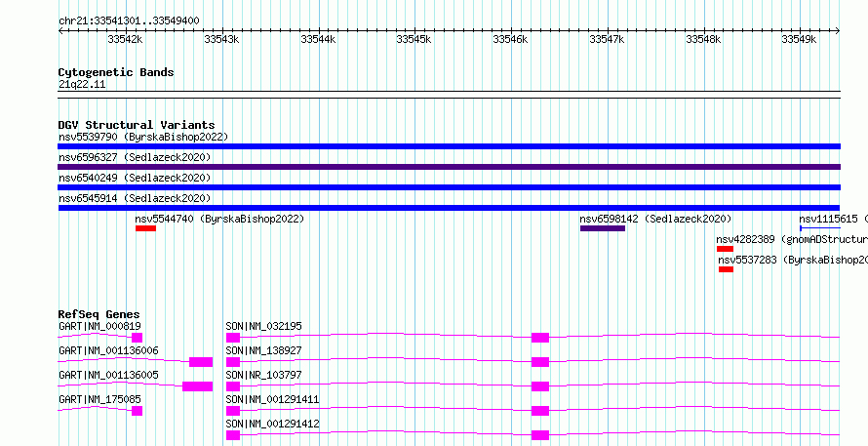Select the magenta exon of GART|NM_001136005
The image size is (868, 446).
198,386
